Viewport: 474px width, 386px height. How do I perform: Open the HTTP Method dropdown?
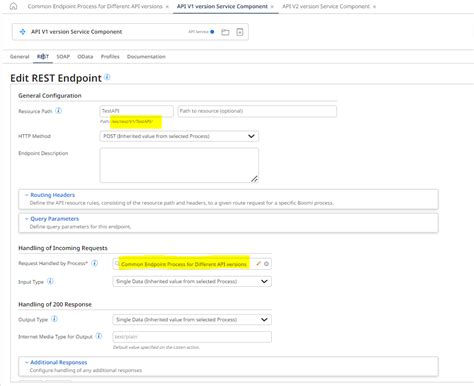(x=179, y=136)
